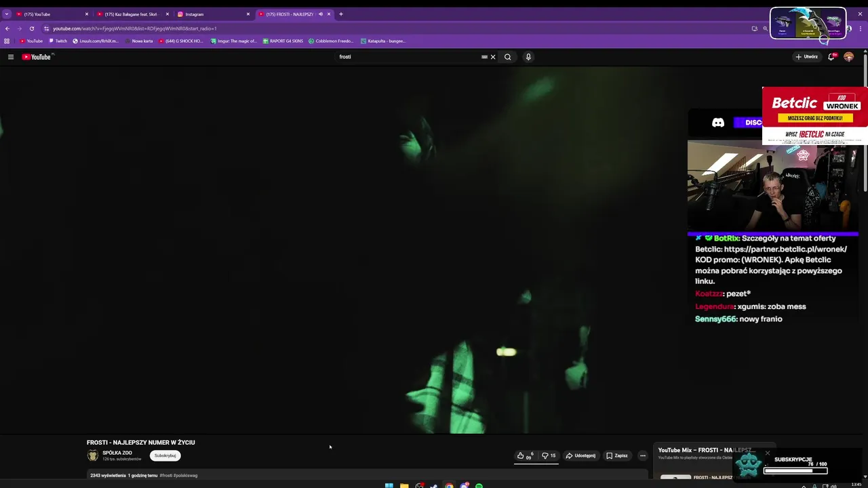Open the Twitch bookmark

[x=58, y=41]
